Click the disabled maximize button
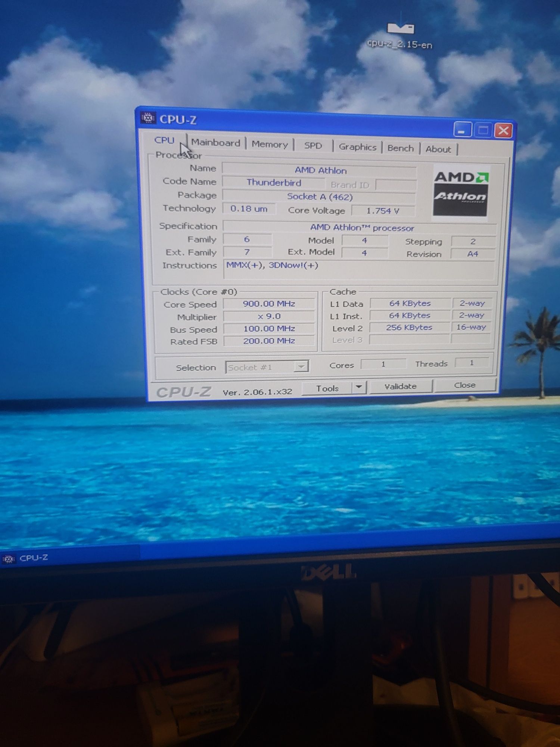The height and width of the screenshot is (747, 560). 483,130
